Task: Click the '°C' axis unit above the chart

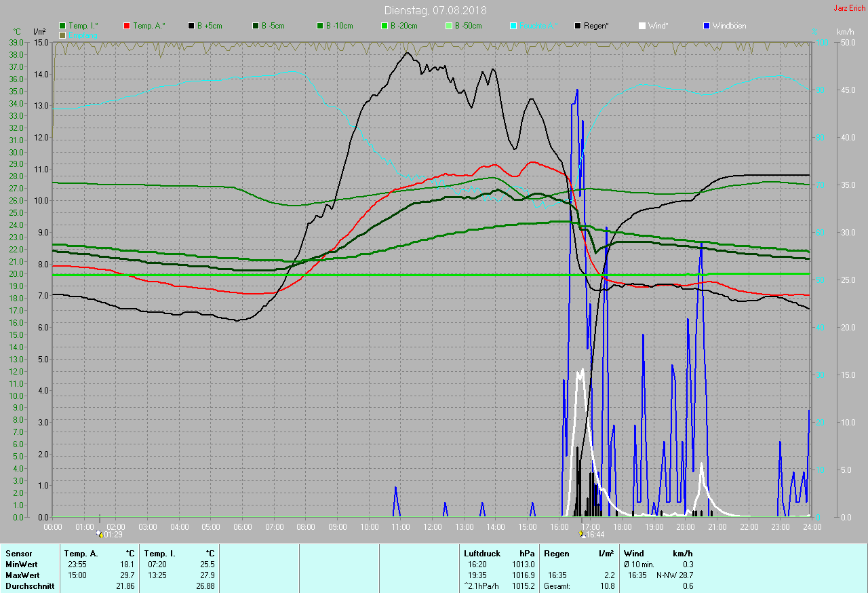Action: 17,32
